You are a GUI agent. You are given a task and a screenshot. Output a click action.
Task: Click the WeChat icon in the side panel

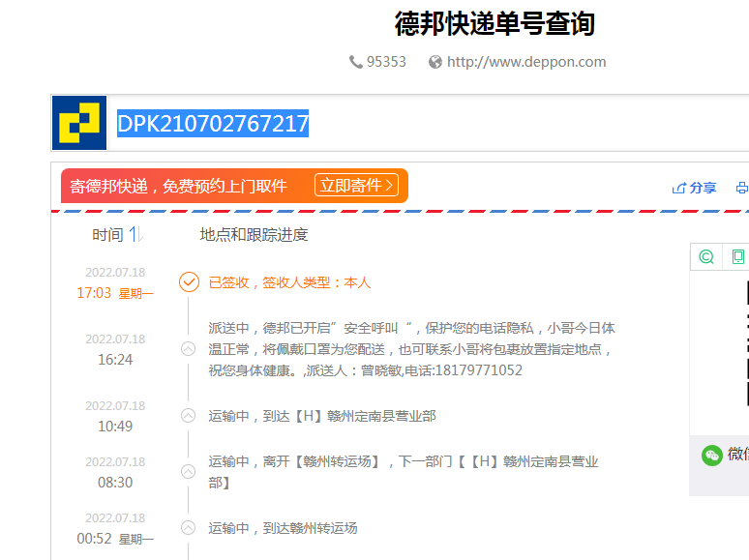click(711, 455)
